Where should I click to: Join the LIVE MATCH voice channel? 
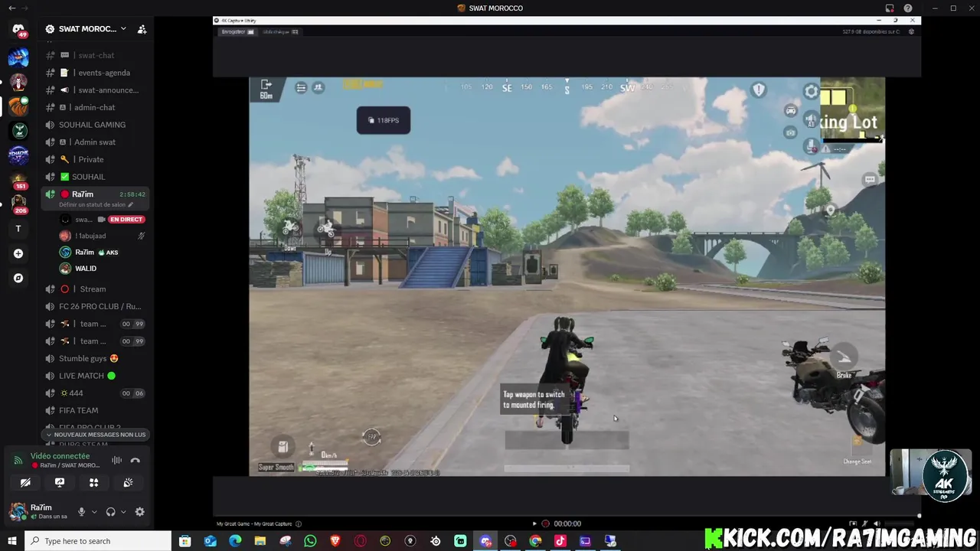96,376
